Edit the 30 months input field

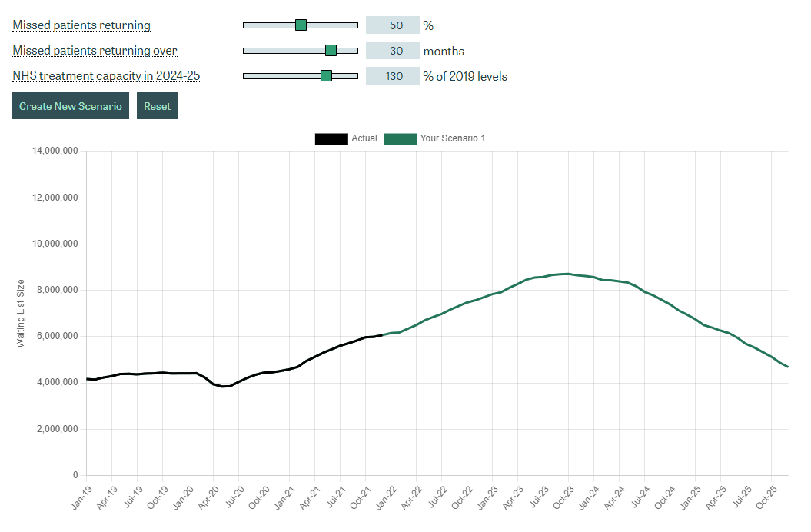click(393, 51)
